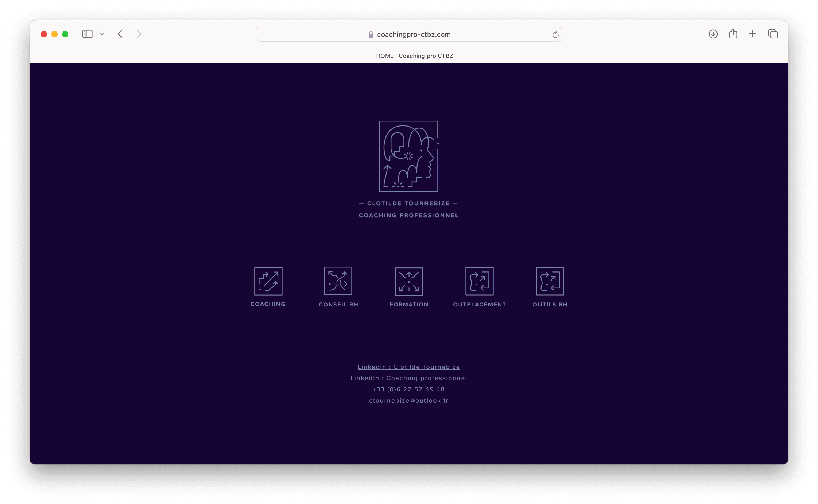Minimize the window with yellow button
This screenshot has height=504, width=818.
coord(54,34)
